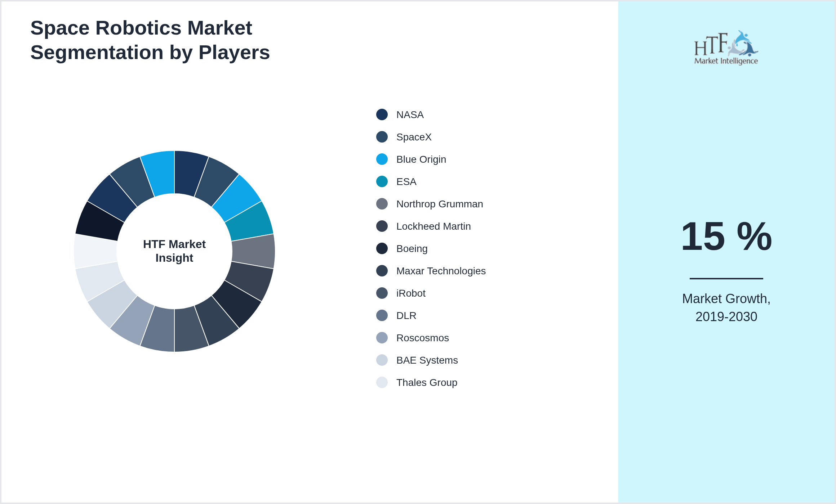Click the Market Growth, 2019-2030 caption
Viewport: 836px width, 504px height.
726,308
